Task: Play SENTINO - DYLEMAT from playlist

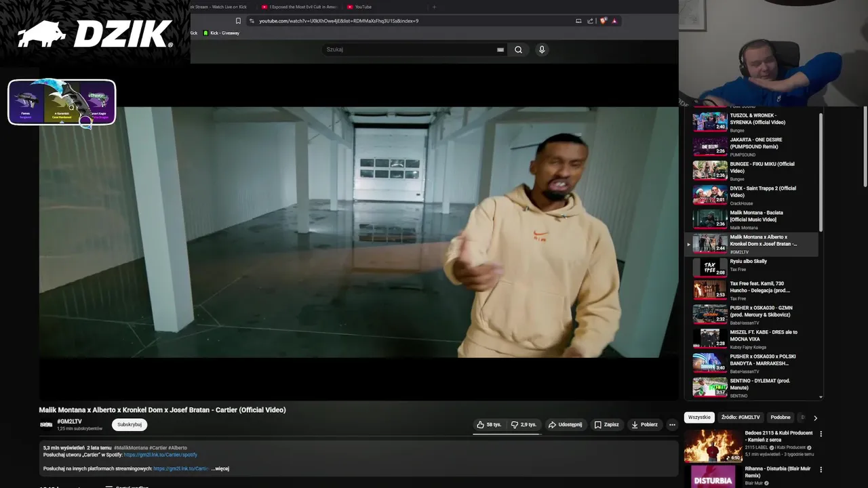Action: click(755, 387)
